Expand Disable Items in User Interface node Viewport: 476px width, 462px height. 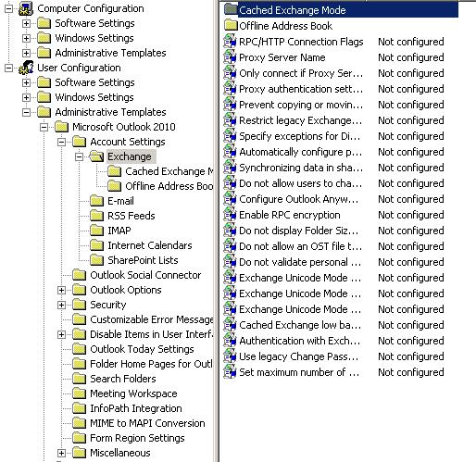point(61,334)
